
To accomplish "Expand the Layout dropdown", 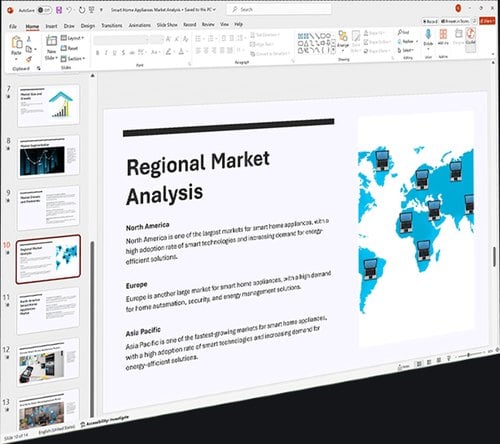I will point(72,38).
